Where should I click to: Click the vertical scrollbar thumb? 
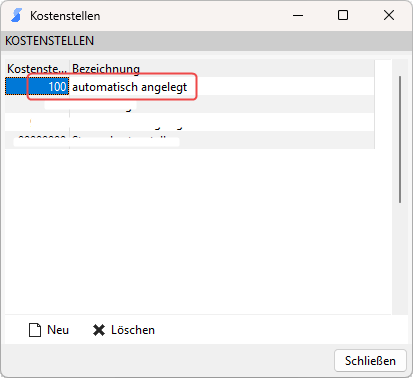click(400, 139)
